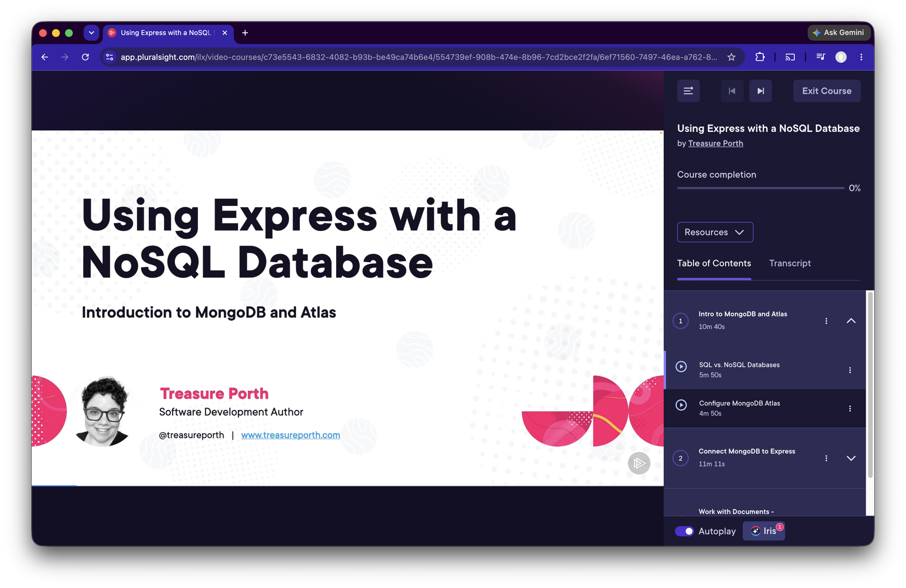This screenshot has height=588, width=906.
Task: Select module 2 number circle
Action: pos(681,458)
